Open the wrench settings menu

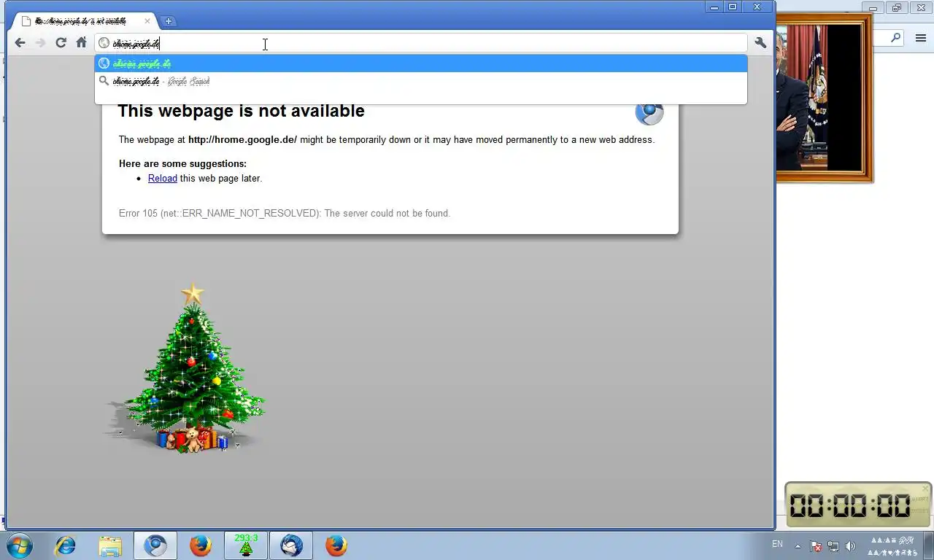point(760,43)
